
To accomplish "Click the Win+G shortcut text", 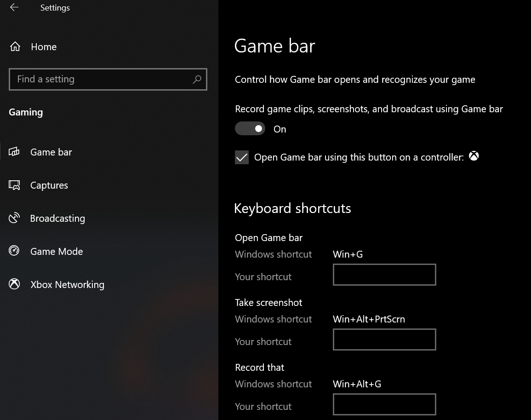I will tap(348, 254).
